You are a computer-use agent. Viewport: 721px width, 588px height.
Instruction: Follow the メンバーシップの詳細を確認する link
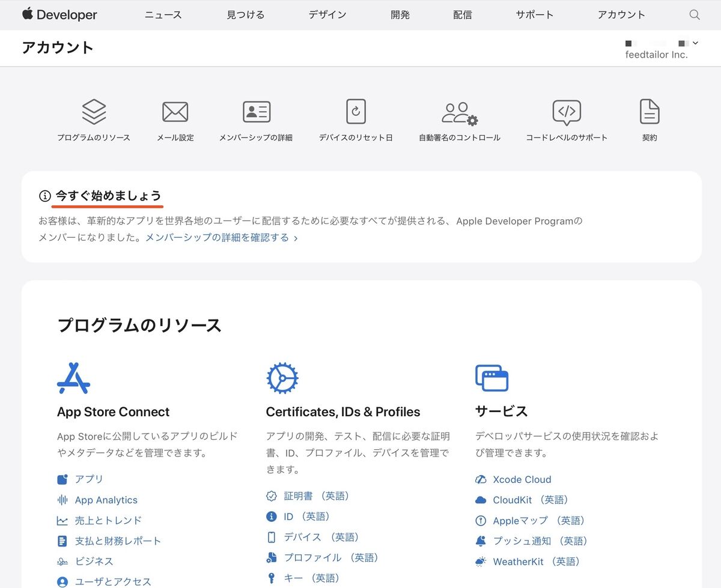(222, 238)
